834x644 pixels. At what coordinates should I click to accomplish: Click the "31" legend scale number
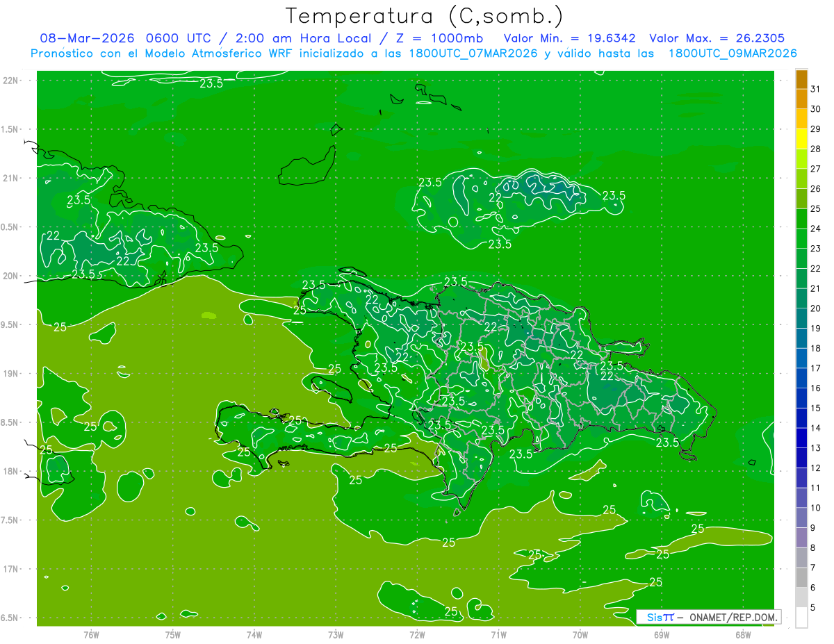(815, 89)
